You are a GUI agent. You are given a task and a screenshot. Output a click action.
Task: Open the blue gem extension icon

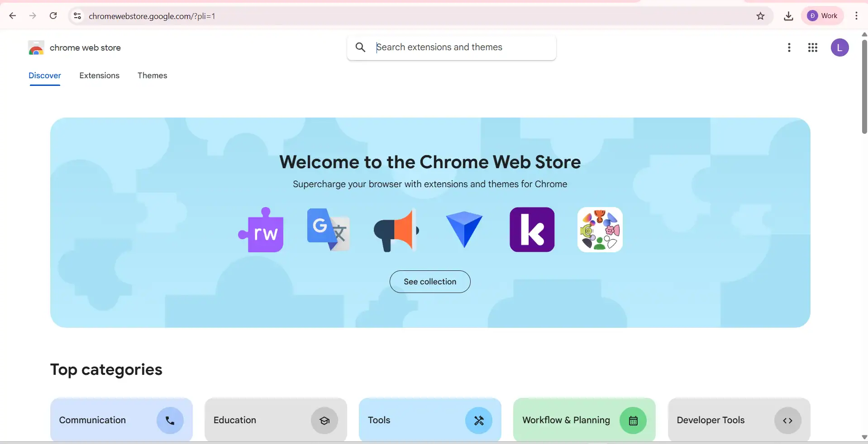click(464, 230)
